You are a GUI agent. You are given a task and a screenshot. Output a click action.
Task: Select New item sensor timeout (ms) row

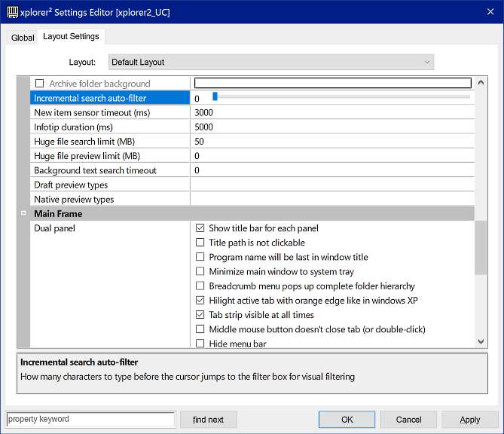(x=110, y=112)
